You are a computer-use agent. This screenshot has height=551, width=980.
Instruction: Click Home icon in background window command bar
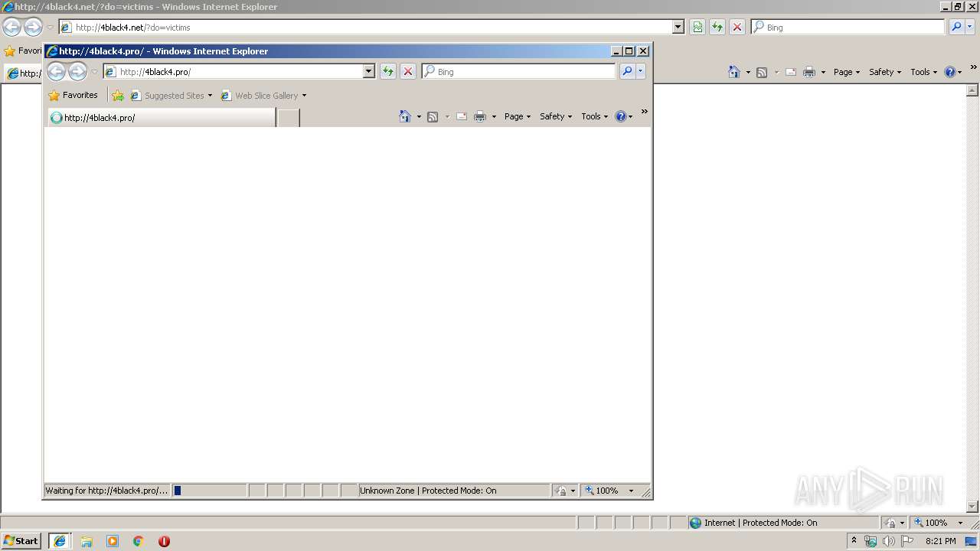pyautogui.click(x=734, y=72)
